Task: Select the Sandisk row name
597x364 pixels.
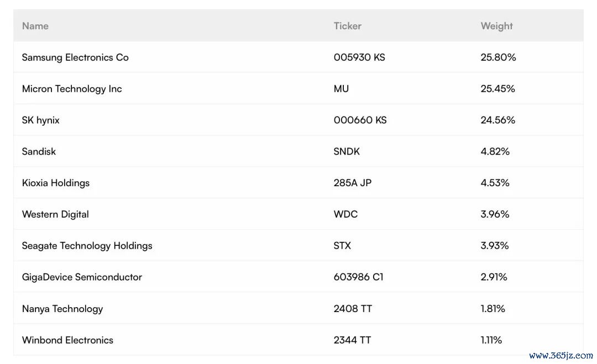Action: (x=39, y=151)
